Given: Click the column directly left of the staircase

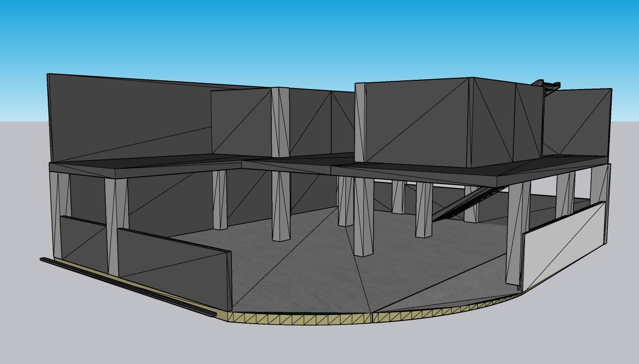Looking at the screenshot, I should (423, 209).
